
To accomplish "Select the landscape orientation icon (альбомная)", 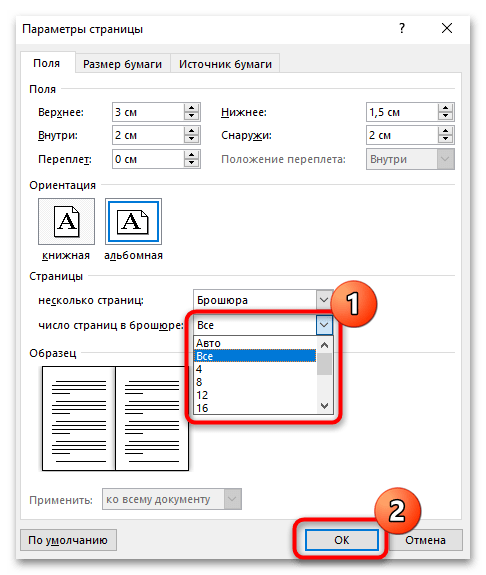I will (x=134, y=221).
